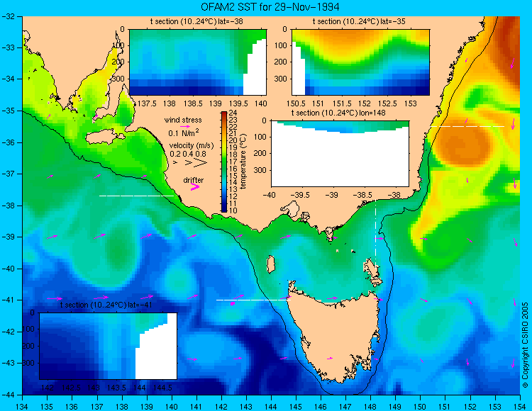
Task: Click the 'drifter' legend label
Action: 194,180
